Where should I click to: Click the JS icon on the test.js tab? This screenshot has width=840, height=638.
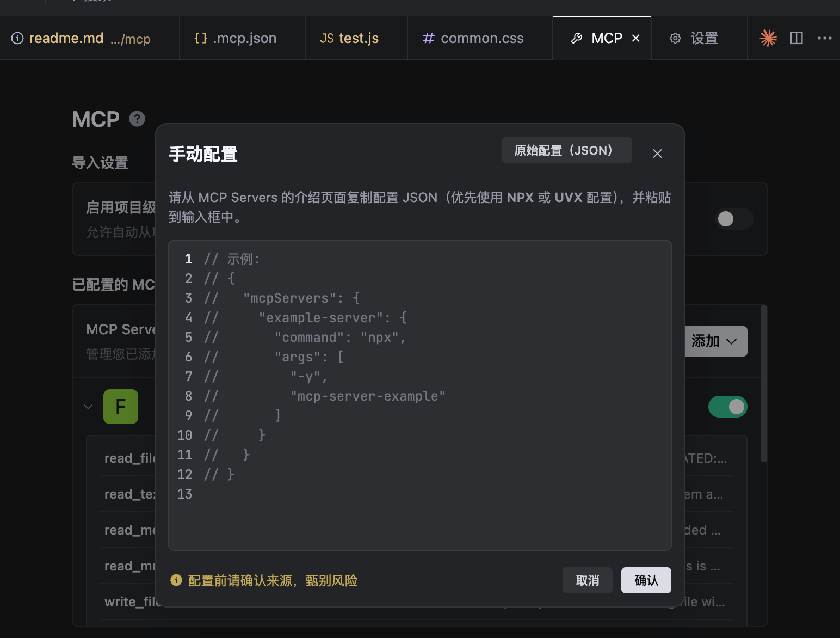[x=326, y=38]
